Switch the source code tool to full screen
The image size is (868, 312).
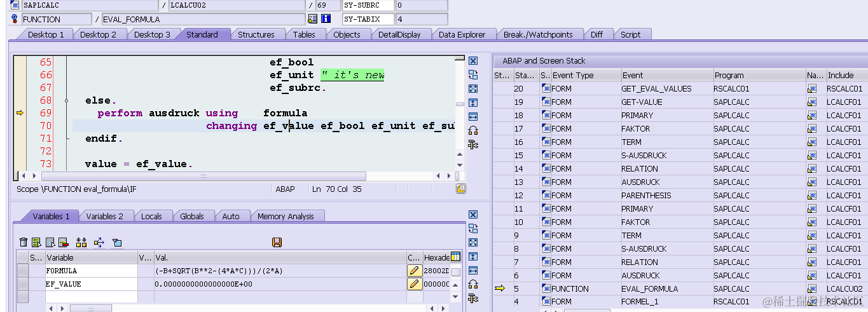tap(472, 89)
